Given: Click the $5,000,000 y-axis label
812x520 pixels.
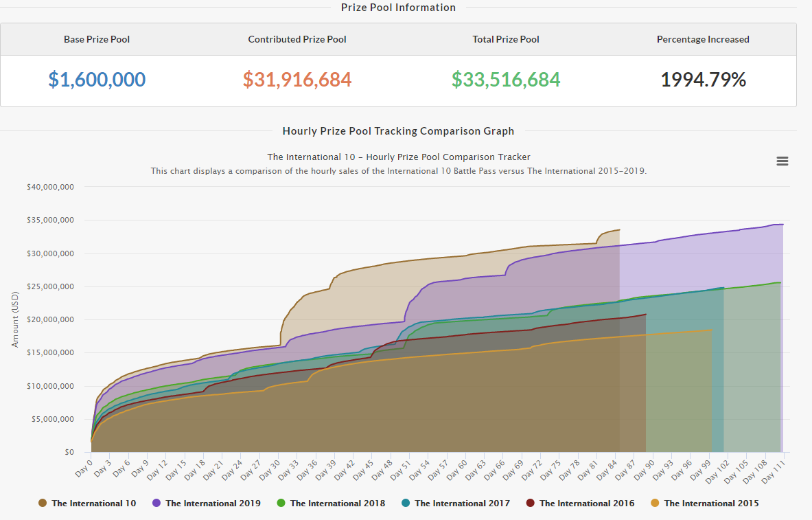Looking at the screenshot, I should tap(53, 419).
